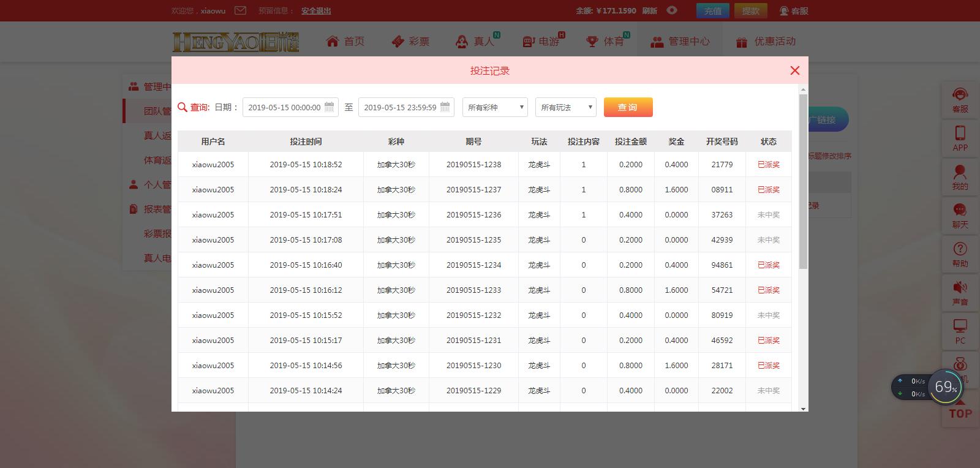Click network speed 69% widget
The height and width of the screenshot is (468, 980).
[x=927, y=387]
